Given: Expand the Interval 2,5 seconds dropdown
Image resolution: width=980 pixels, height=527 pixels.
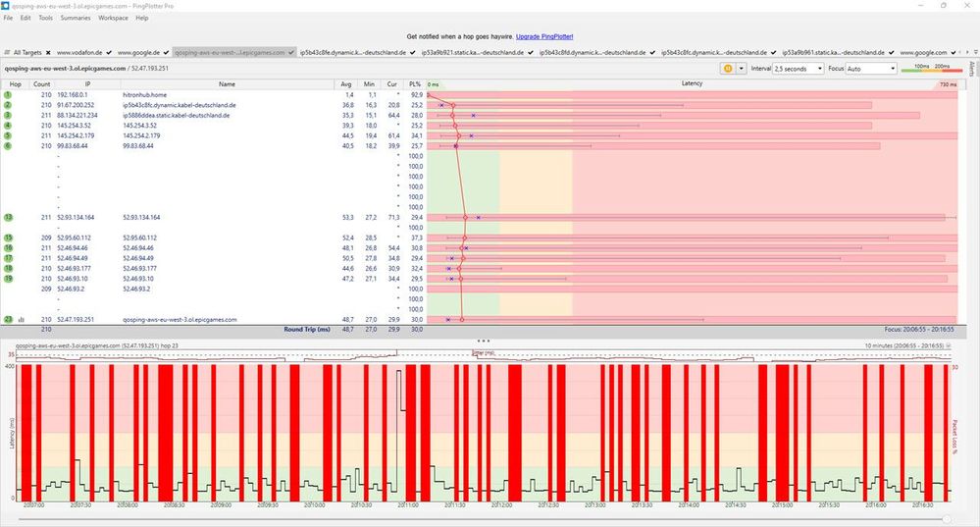Looking at the screenshot, I should (799, 69).
